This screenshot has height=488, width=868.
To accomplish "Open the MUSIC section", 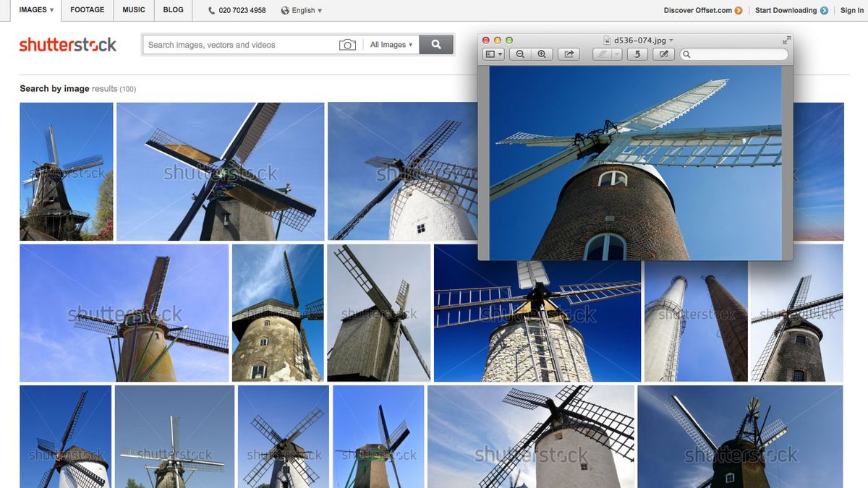I will tap(133, 10).
